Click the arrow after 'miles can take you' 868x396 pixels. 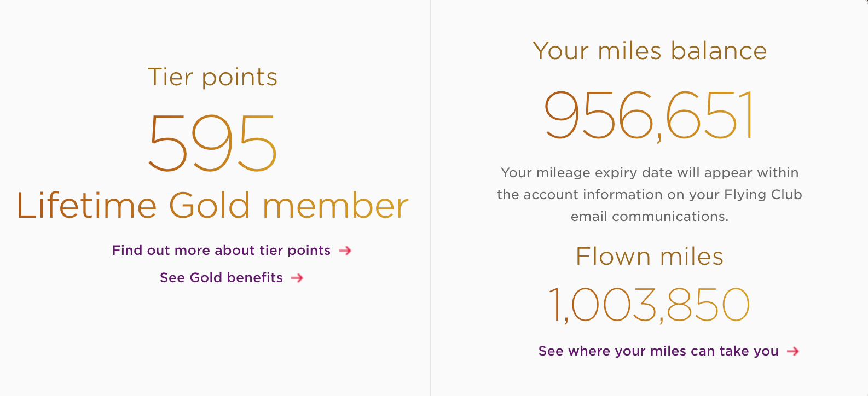coord(793,351)
